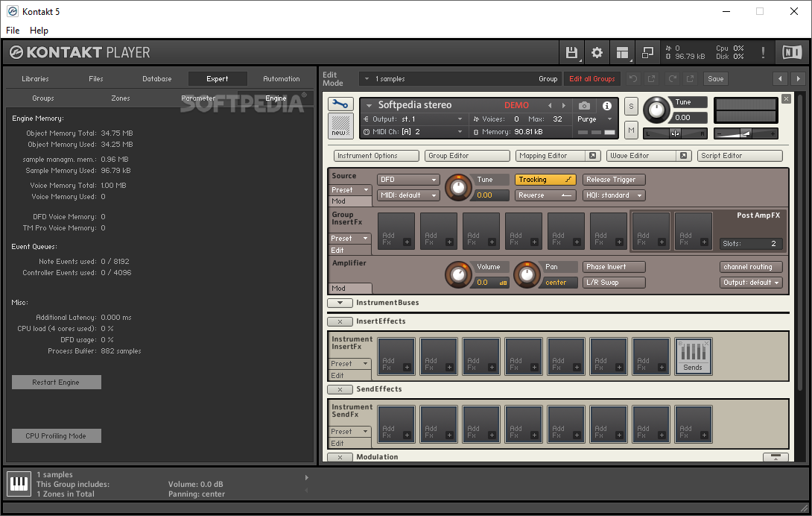The image size is (812, 516).
Task: Pop out the Wave Editor window icon
Action: (x=684, y=156)
